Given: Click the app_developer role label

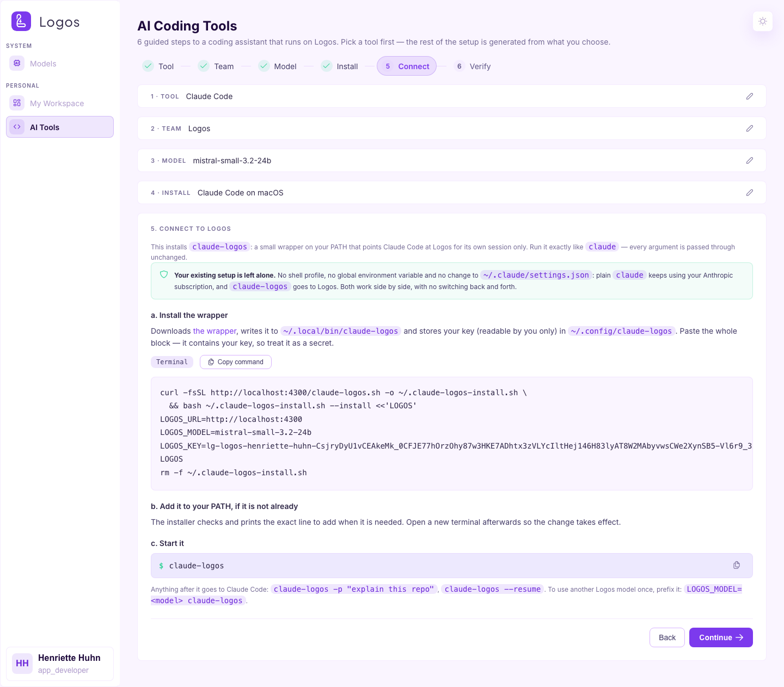Looking at the screenshot, I should coord(63,670).
